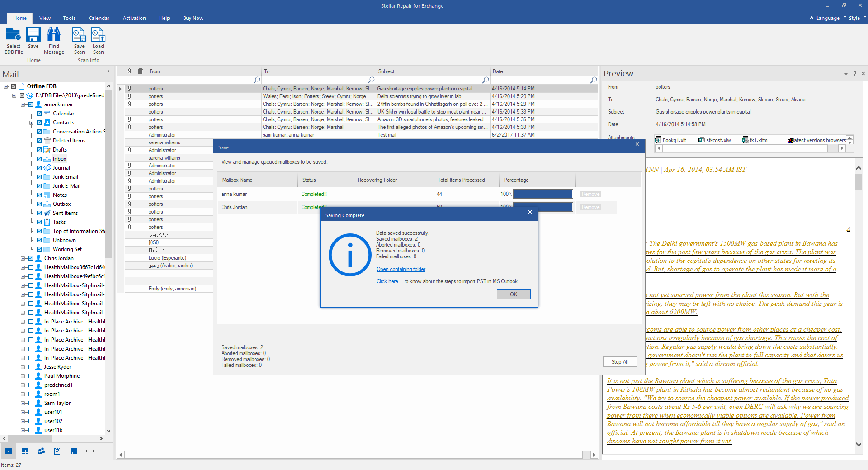Select the Journal folder icon
The width and height of the screenshot is (868, 470).
point(47,168)
